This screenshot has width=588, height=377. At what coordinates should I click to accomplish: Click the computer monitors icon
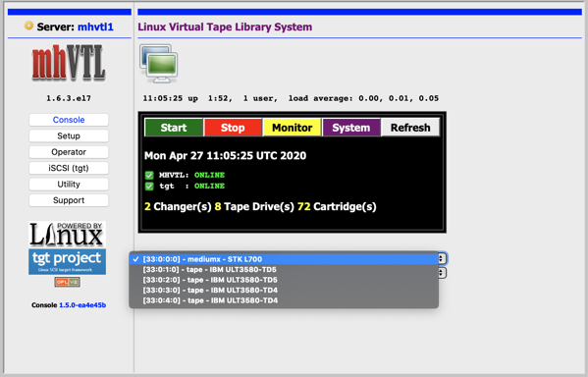[159, 63]
